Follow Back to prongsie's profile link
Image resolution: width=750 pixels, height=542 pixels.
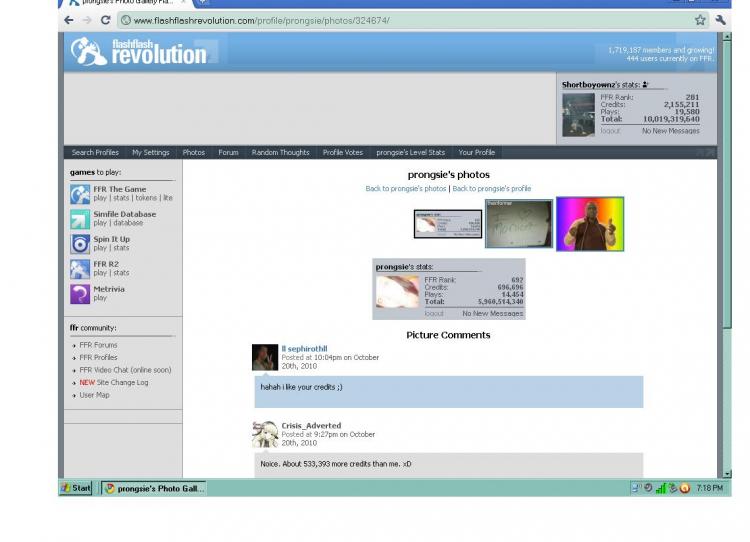pyautogui.click(x=492, y=188)
